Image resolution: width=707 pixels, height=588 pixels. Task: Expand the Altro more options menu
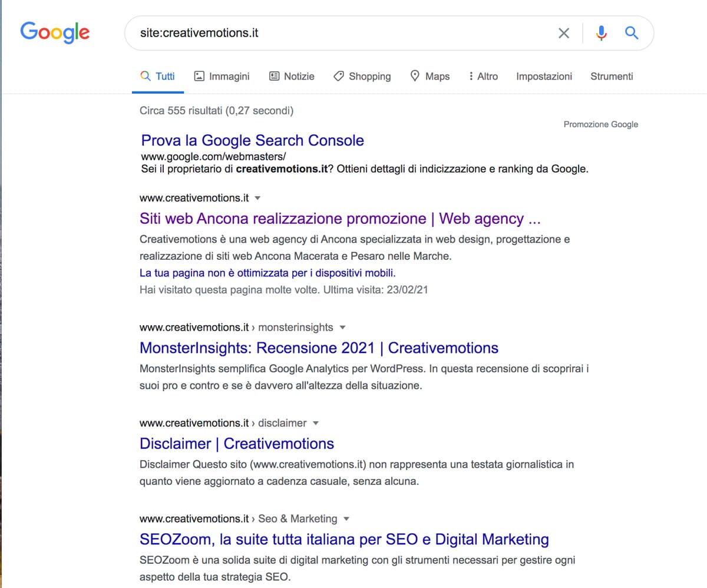click(483, 76)
